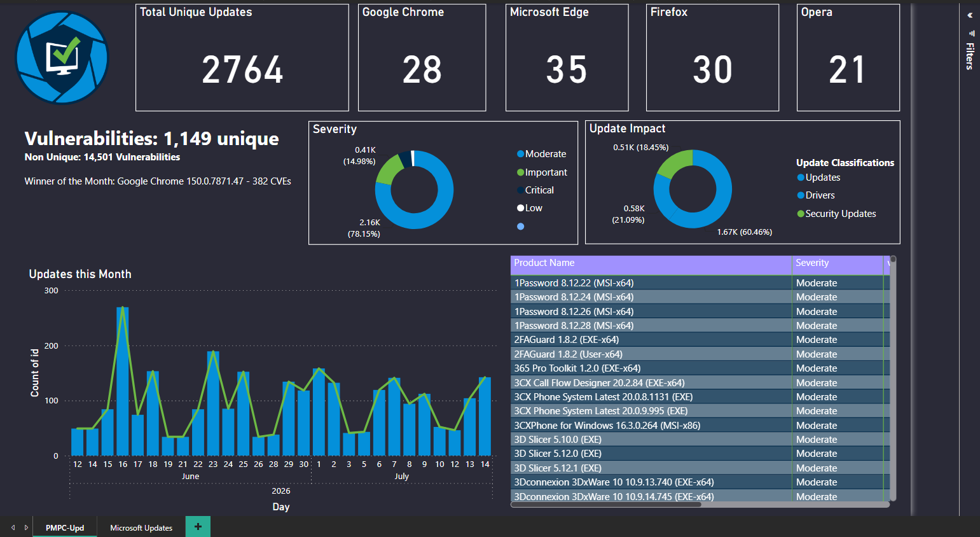The image size is (980, 537).
Task: Switch to the Microsoft Updates tab
Action: coord(141,527)
